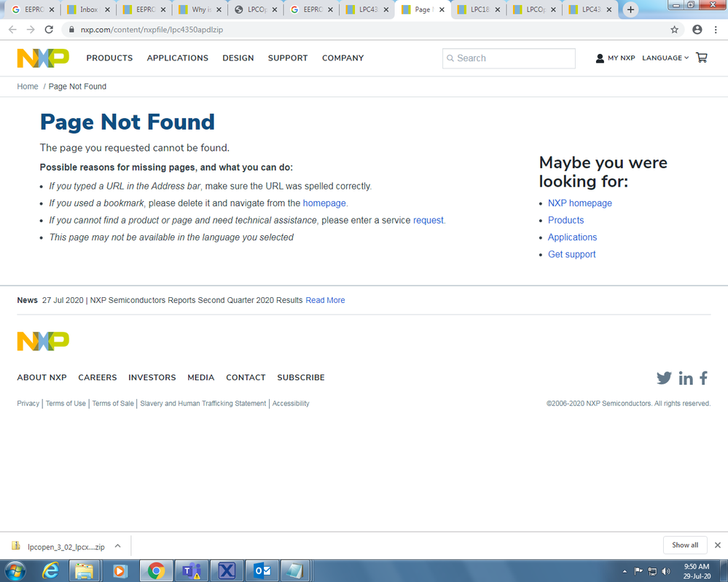
Task: Open the Terms of Use link
Action: [x=66, y=404]
